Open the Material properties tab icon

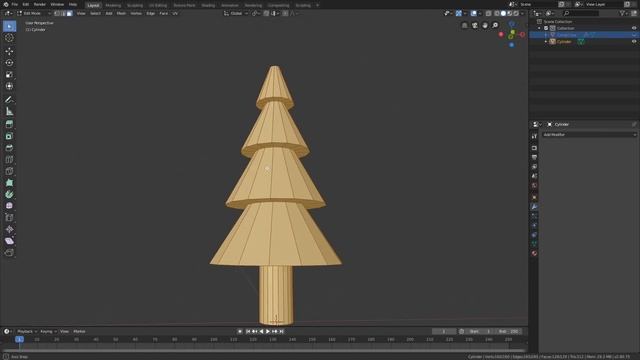point(534,253)
